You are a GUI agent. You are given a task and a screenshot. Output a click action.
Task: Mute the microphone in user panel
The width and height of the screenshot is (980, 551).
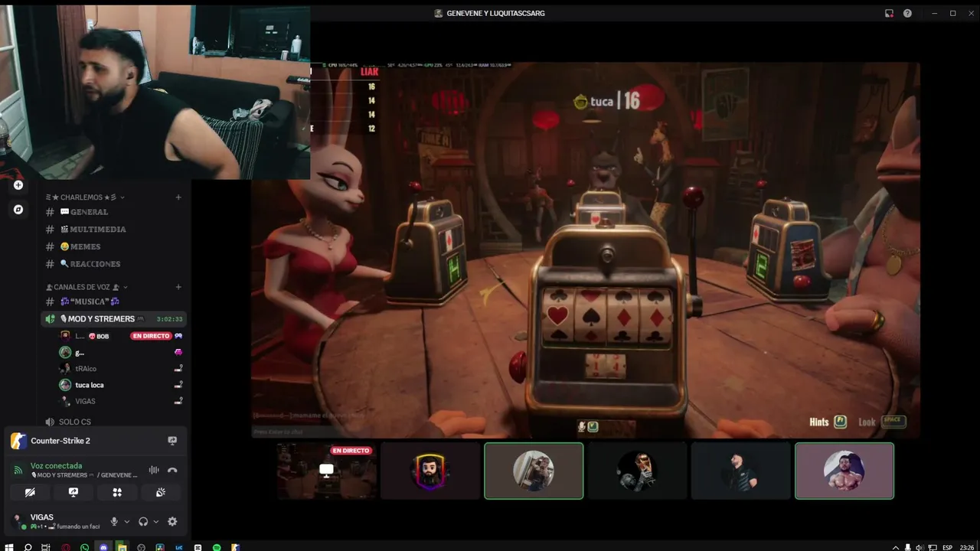(x=114, y=521)
